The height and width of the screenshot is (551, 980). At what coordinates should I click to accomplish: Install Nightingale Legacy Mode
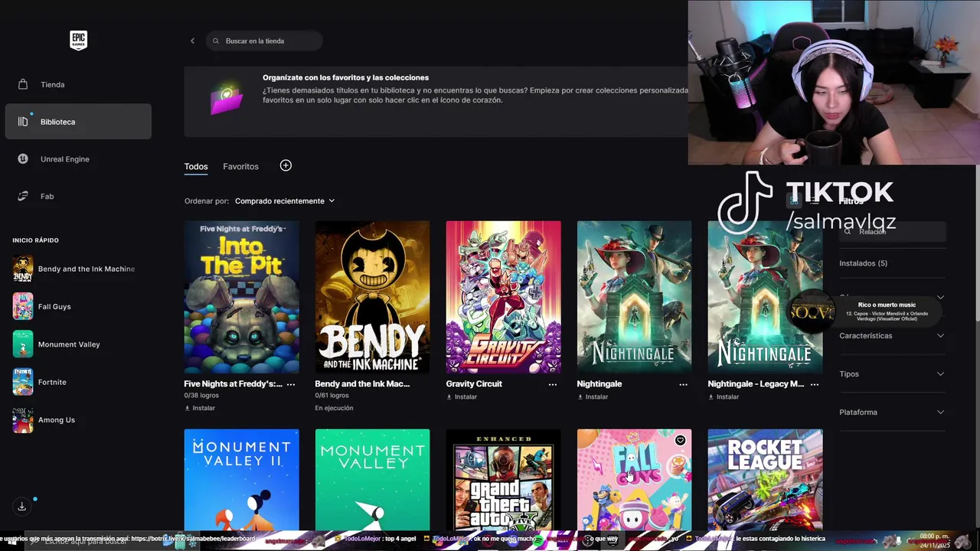[x=724, y=396]
